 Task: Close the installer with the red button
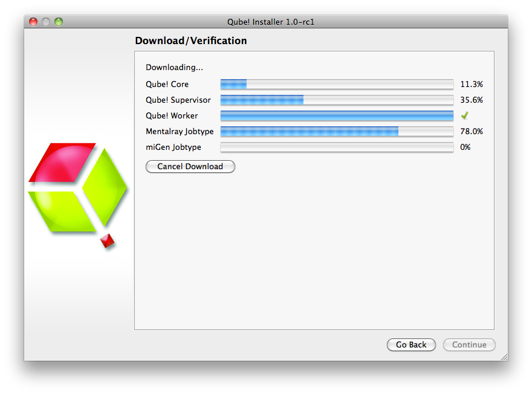tap(33, 22)
